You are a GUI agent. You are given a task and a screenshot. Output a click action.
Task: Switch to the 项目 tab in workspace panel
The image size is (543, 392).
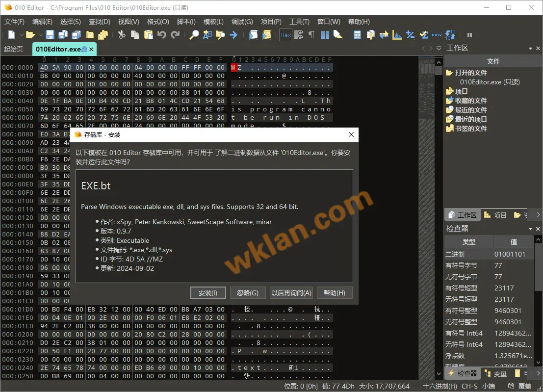(495, 215)
